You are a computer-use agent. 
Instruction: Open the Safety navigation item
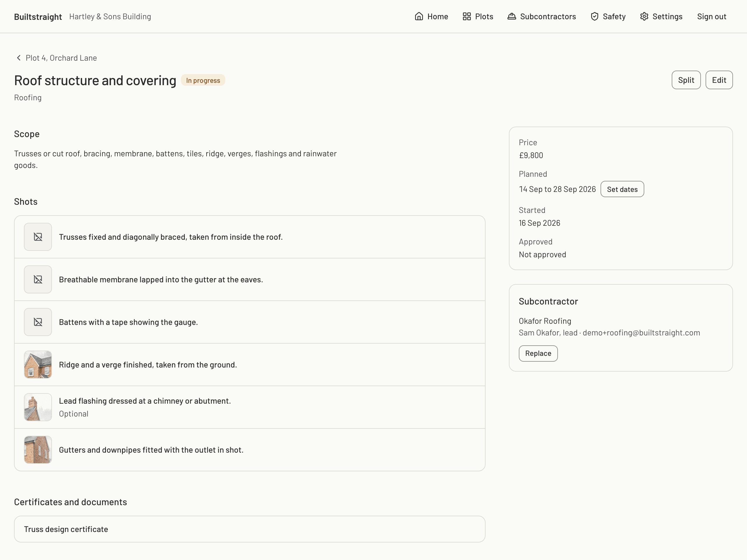(608, 17)
